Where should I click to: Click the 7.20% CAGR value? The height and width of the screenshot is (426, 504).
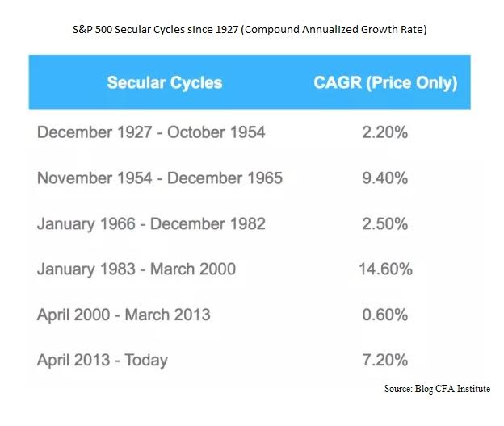pos(385,360)
